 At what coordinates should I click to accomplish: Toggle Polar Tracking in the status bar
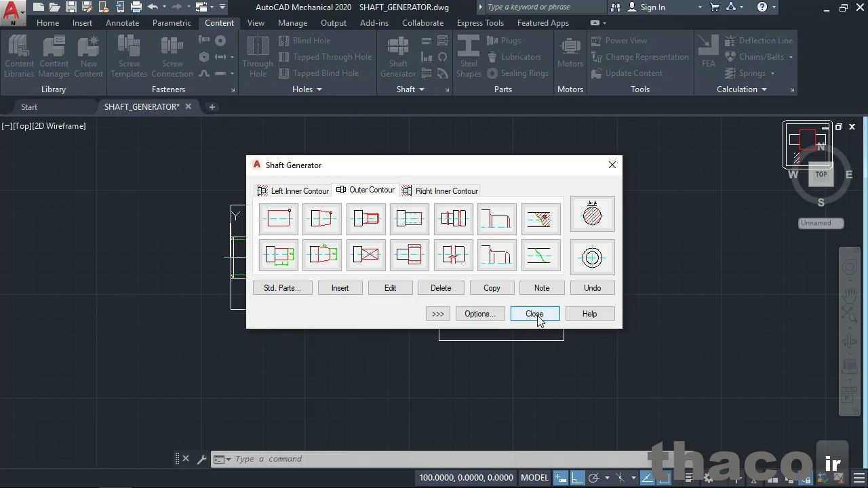pyautogui.click(x=593, y=477)
